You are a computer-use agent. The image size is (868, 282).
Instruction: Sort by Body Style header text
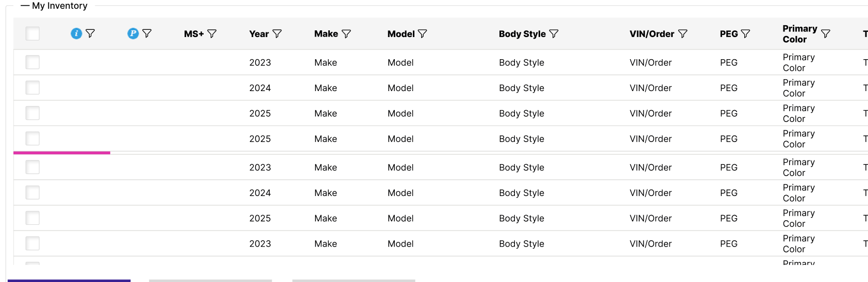522,33
